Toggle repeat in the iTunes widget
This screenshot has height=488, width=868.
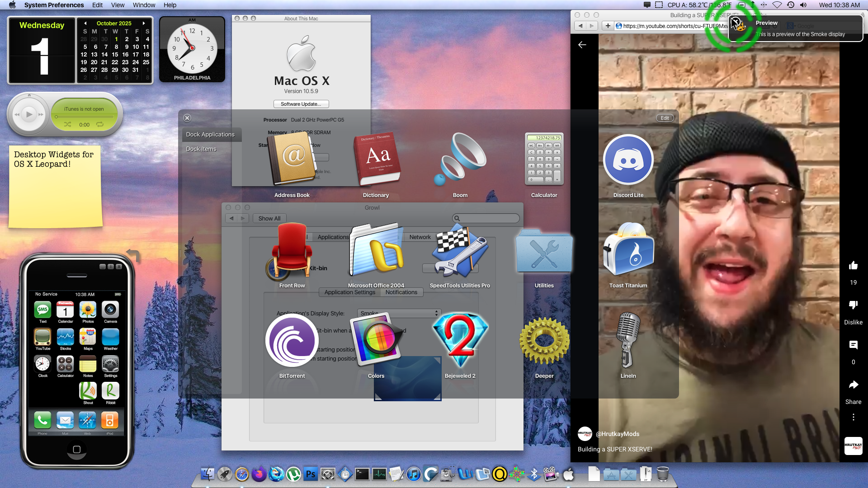pos(100,124)
